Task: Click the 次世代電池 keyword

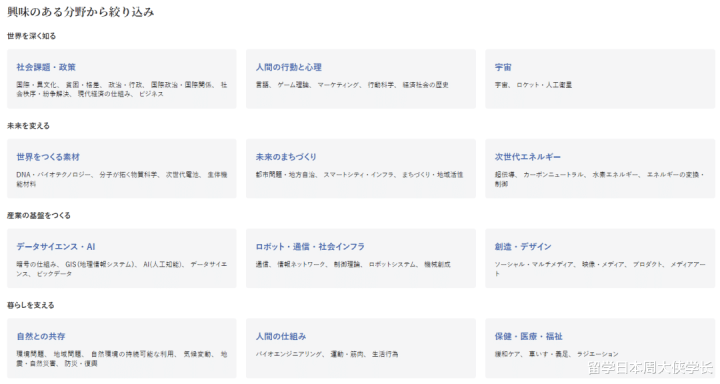Action: tap(182, 175)
